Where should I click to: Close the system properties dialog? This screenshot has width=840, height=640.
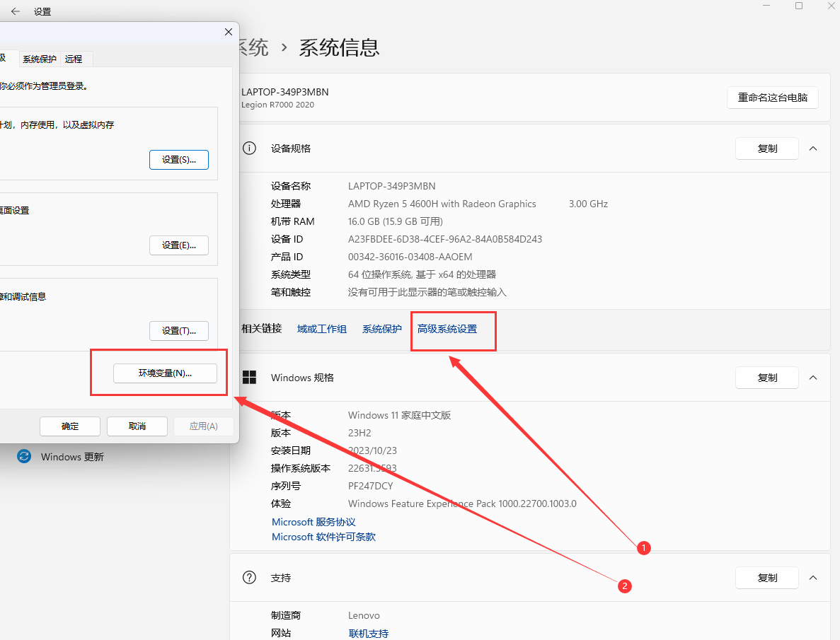tap(228, 32)
